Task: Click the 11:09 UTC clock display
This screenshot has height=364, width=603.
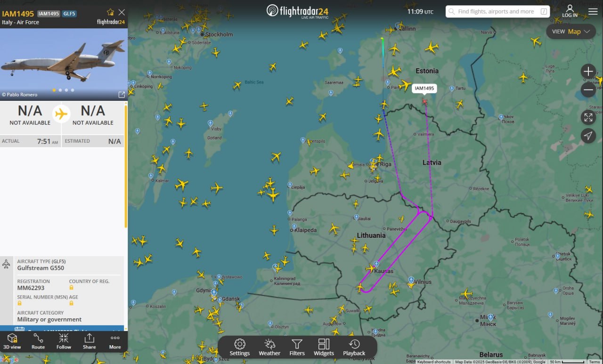Action: (420, 11)
